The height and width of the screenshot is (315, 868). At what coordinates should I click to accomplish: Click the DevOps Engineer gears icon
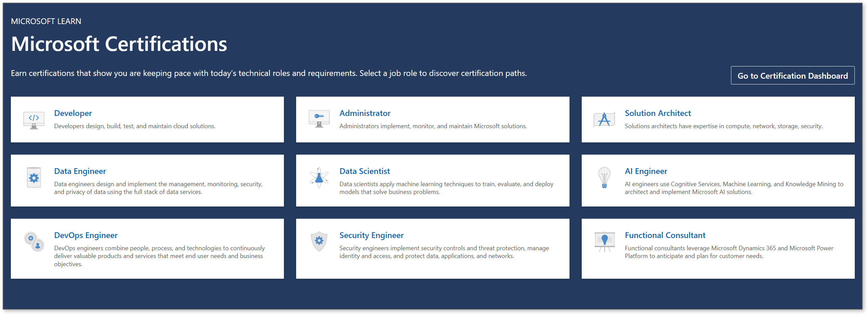click(34, 242)
